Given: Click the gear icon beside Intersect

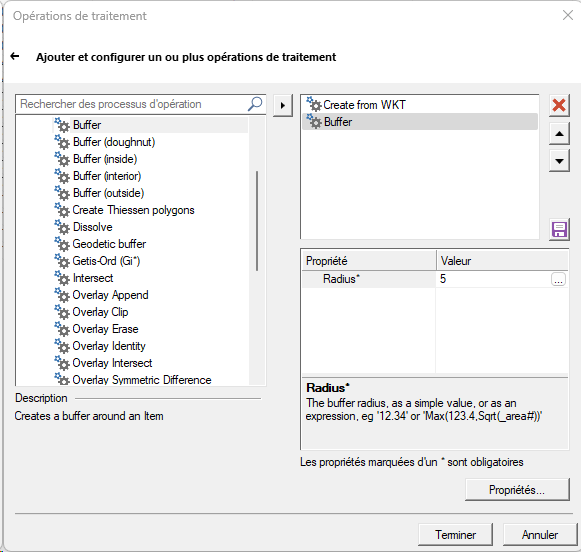Looking at the screenshot, I should (x=62, y=278).
